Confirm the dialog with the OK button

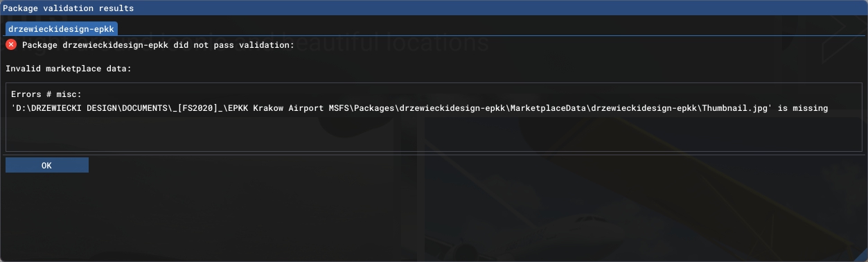point(47,165)
